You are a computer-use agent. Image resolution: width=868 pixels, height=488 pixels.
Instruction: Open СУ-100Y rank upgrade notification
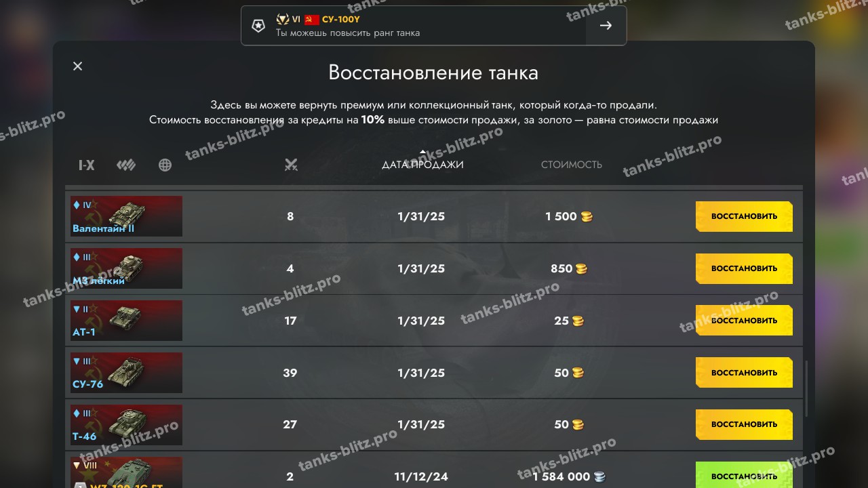[433, 26]
